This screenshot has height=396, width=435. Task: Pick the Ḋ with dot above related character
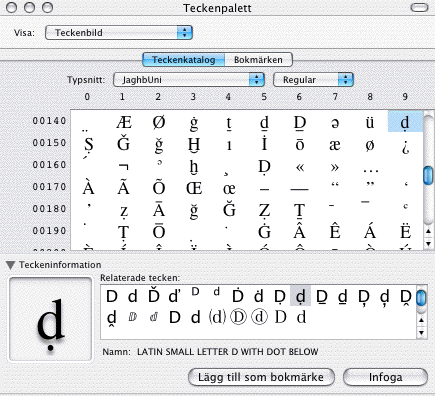[x=238, y=295]
